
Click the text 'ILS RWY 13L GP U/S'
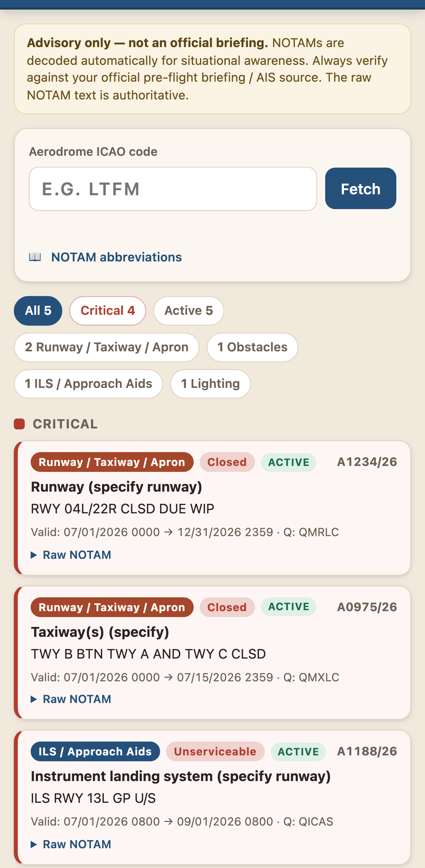[93, 798]
